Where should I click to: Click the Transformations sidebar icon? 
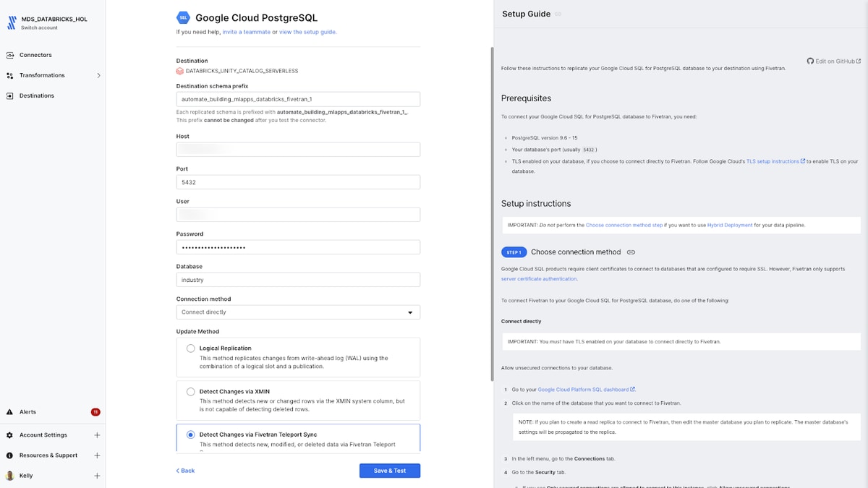pos(10,75)
